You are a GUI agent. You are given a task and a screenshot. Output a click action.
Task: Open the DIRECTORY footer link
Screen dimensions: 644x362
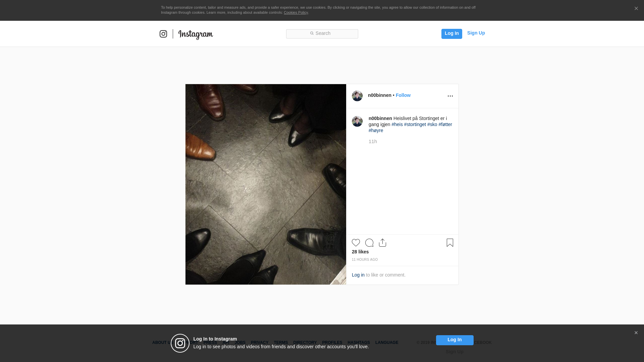(x=305, y=343)
